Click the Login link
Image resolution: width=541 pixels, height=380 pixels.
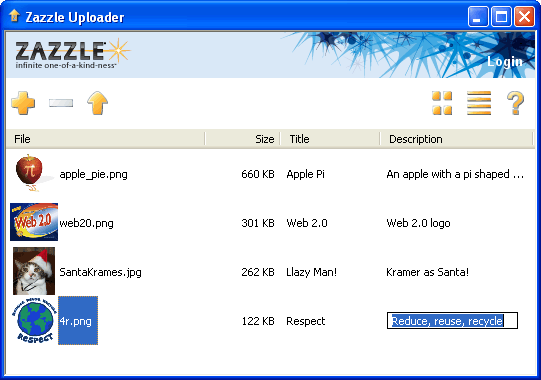(x=505, y=62)
